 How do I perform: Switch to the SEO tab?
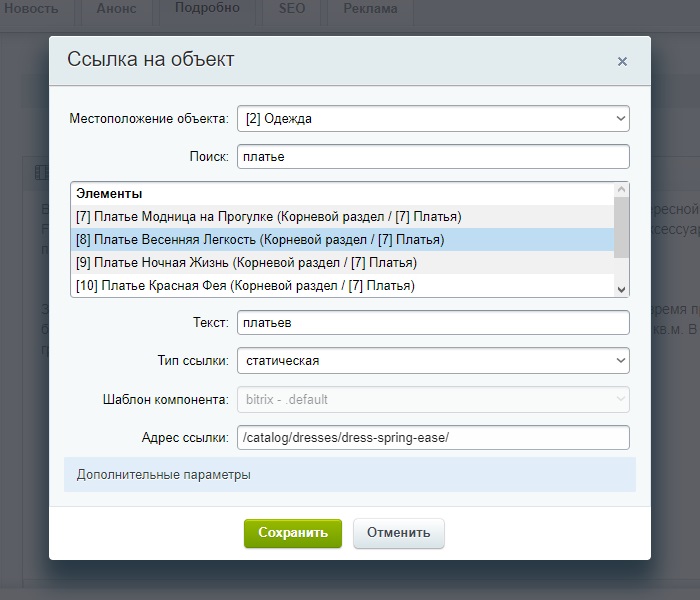(292, 9)
